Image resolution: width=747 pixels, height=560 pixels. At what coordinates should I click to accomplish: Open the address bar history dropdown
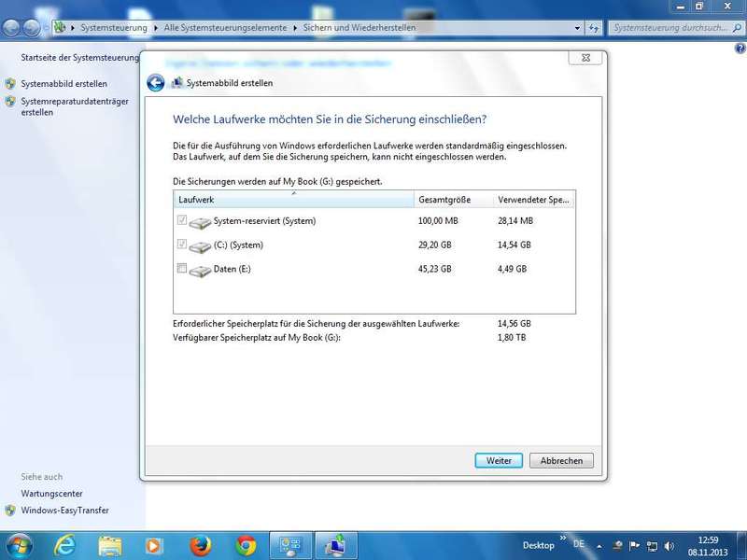click(577, 28)
